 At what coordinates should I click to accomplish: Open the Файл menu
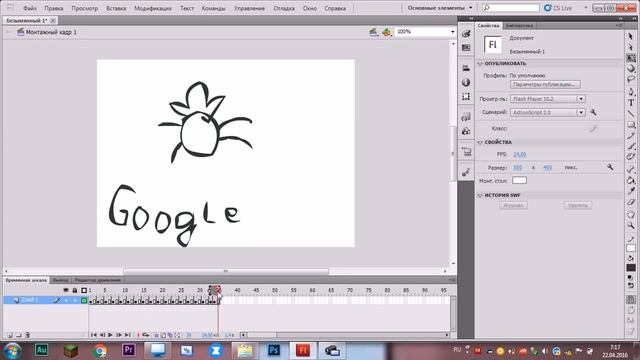pyautogui.click(x=30, y=8)
